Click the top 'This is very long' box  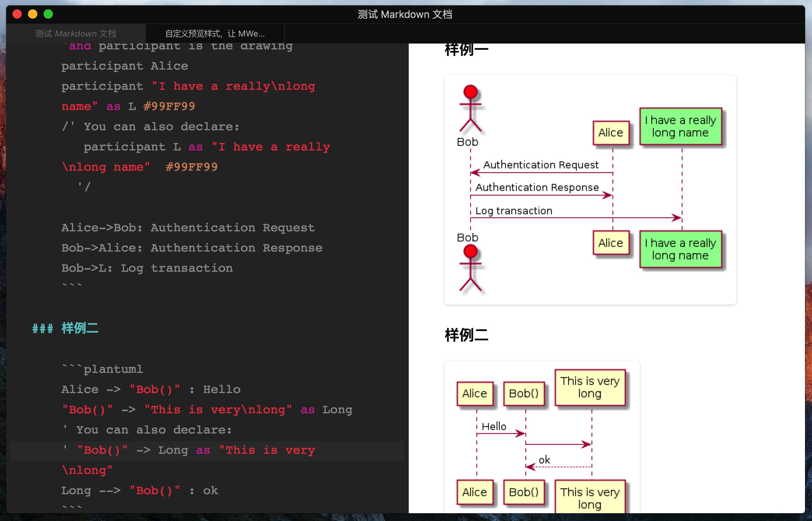click(x=590, y=387)
